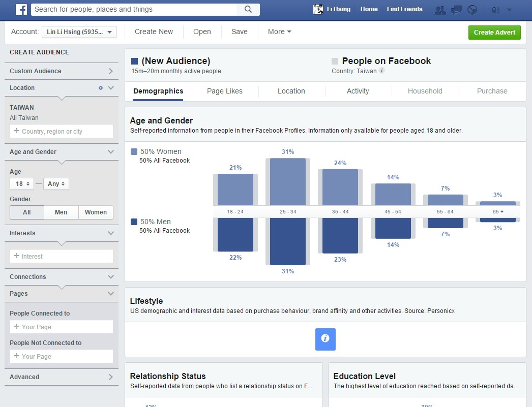
Task: Click the men 25 - 34 bar
Action: (288, 241)
